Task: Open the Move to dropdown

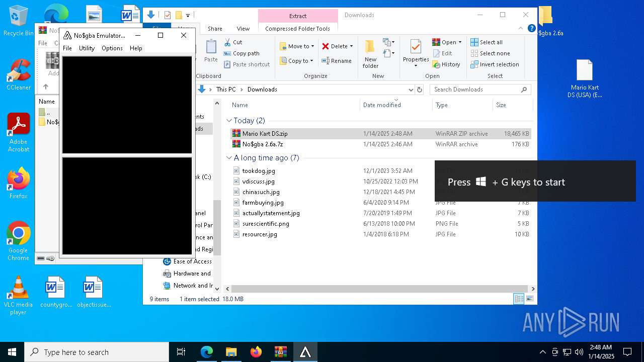Action: 297,46
